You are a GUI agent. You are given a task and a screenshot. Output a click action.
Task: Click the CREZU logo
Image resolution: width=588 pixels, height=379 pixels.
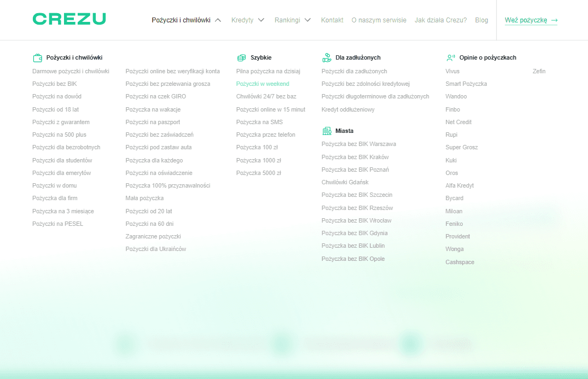click(69, 19)
